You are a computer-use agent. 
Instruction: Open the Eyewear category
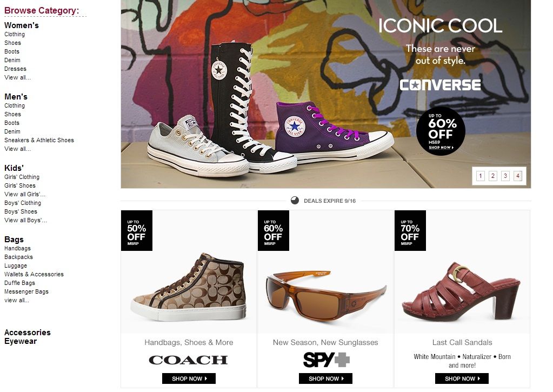pos(21,341)
